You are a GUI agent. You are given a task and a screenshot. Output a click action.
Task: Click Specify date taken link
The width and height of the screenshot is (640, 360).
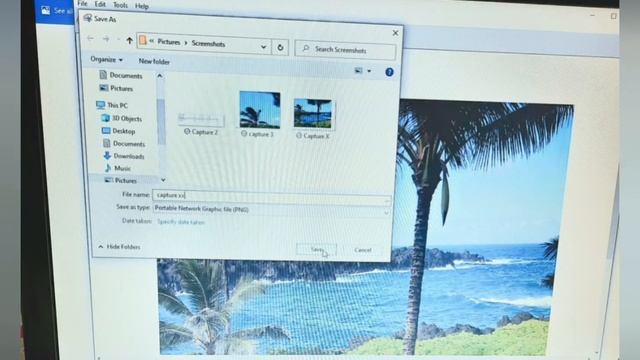click(181, 222)
